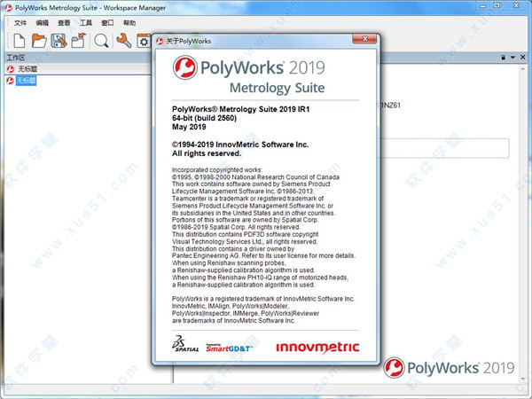The width and height of the screenshot is (532, 399).
Task: Open the orange wrench tools icon
Action: [123, 41]
